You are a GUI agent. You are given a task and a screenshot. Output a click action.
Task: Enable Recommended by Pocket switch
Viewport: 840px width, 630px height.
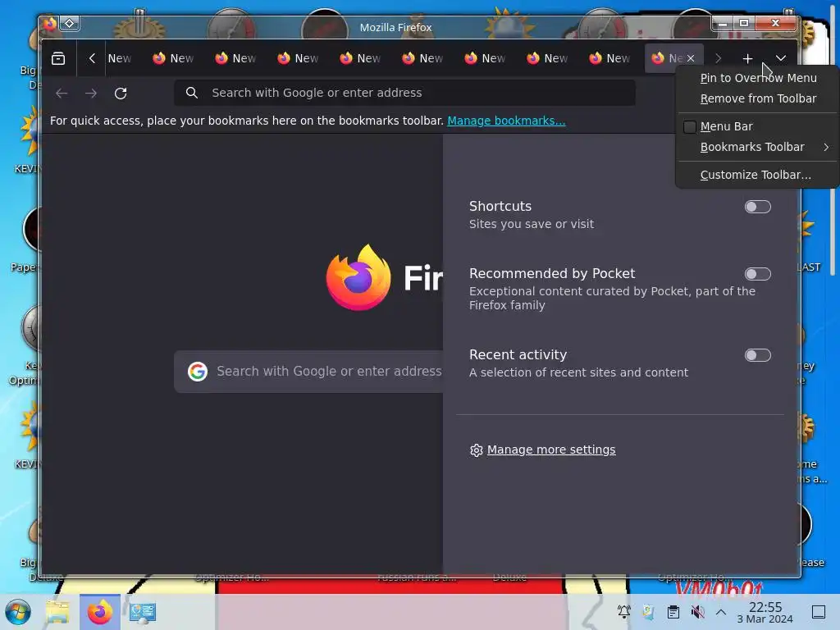pyautogui.click(x=757, y=274)
